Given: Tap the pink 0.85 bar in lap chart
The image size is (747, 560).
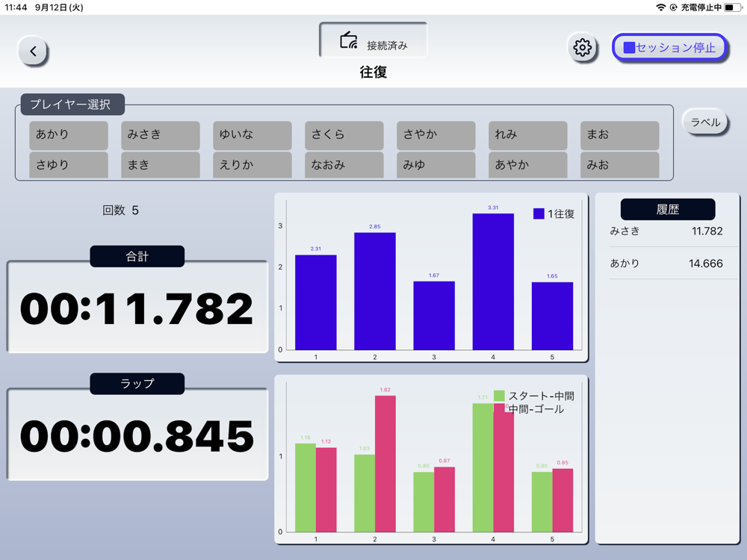Looking at the screenshot, I should (562, 500).
